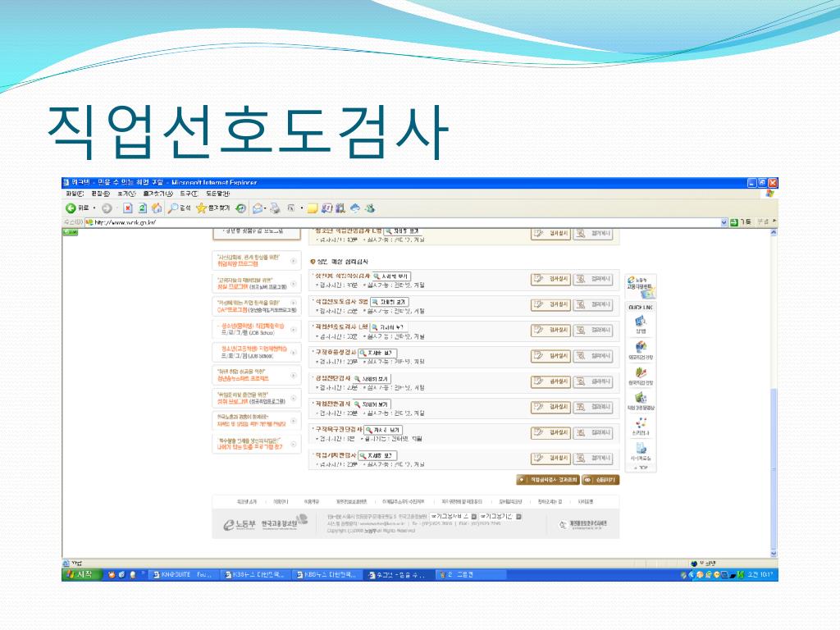
Task: Open the Mail button dropdown arrow
Action: 266,208
